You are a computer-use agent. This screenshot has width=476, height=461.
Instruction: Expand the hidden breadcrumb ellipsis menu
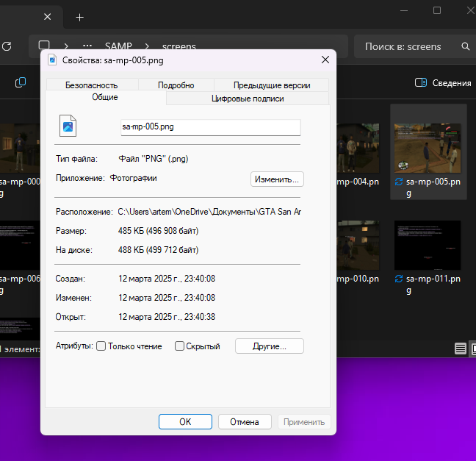[87, 46]
